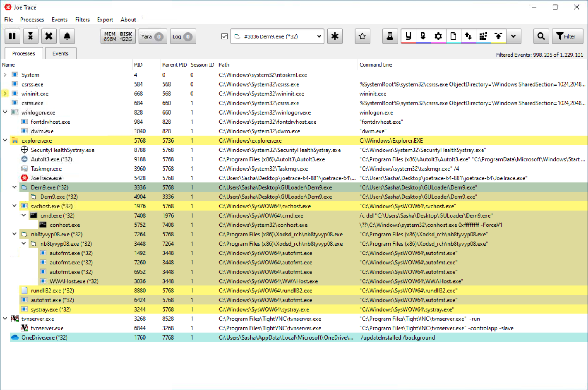This screenshot has width=588, height=390.
Task: Sort by the Command Line column header
Action: tap(473, 64)
